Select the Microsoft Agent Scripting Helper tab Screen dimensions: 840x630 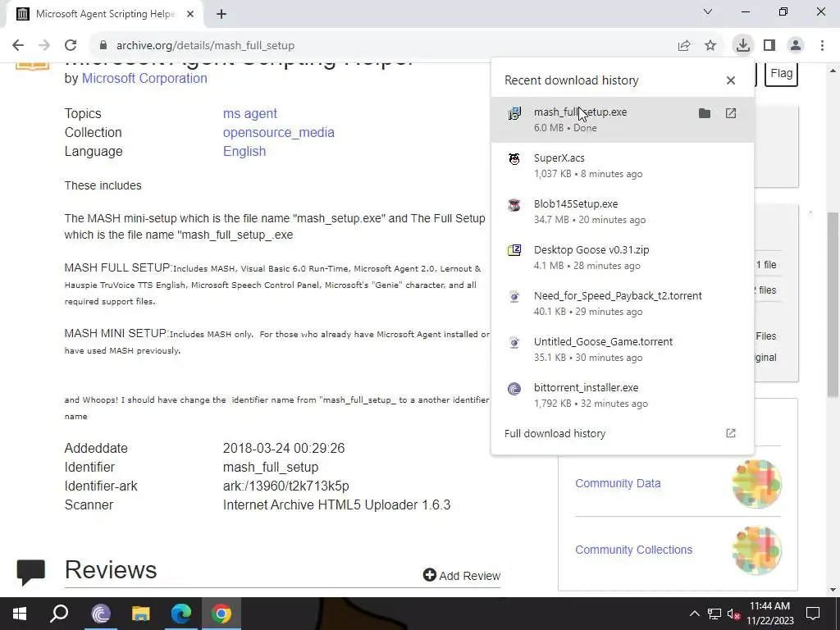tap(105, 14)
